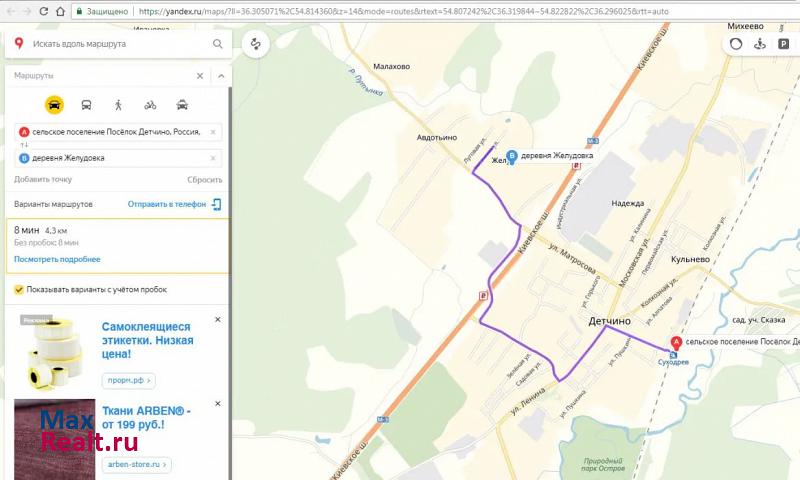Screen dimensions: 800x480
Task: Clear the point A address field
Action: (213, 132)
